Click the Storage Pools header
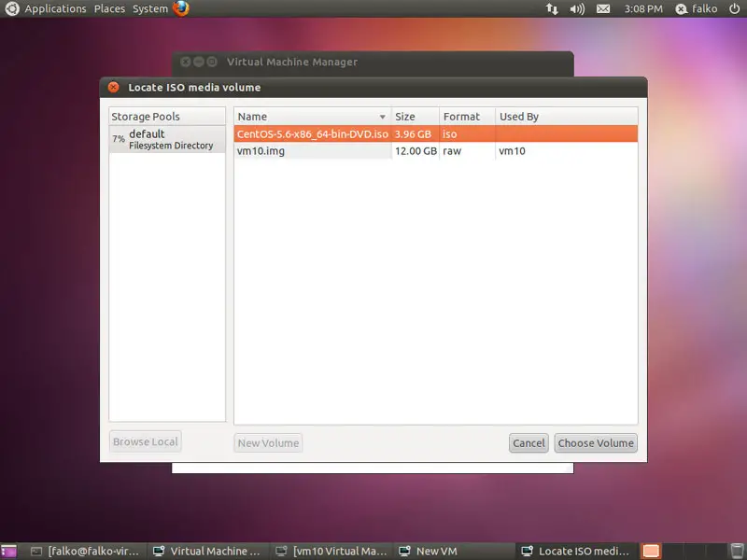This screenshot has height=560, width=747. click(x=167, y=116)
